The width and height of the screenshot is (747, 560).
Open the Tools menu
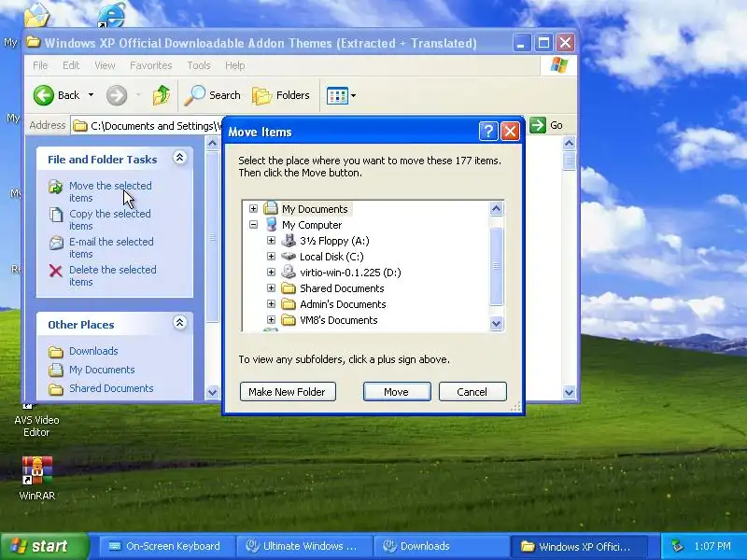pyautogui.click(x=199, y=65)
